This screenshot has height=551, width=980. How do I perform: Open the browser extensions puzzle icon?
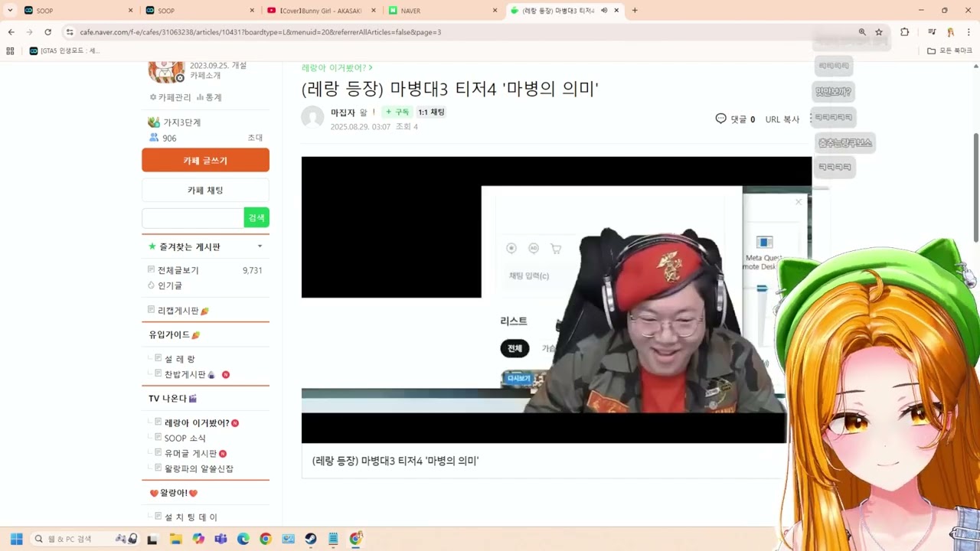tap(904, 32)
